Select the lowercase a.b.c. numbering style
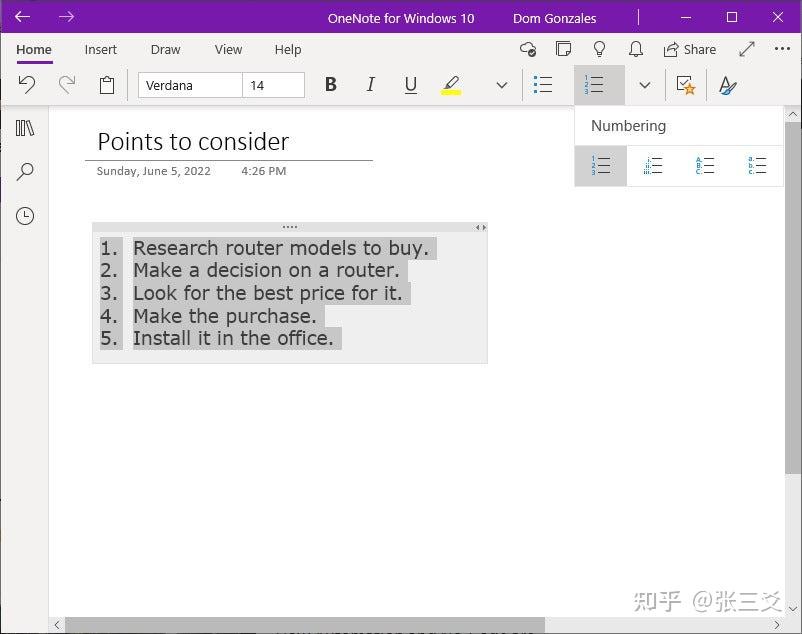This screenshot has width=802, height=634. [757, 165]
